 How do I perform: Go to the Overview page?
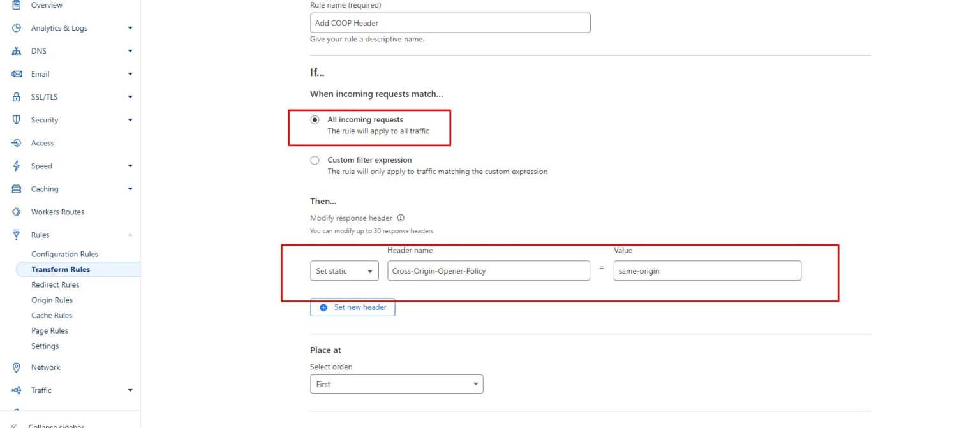point(47,5)
